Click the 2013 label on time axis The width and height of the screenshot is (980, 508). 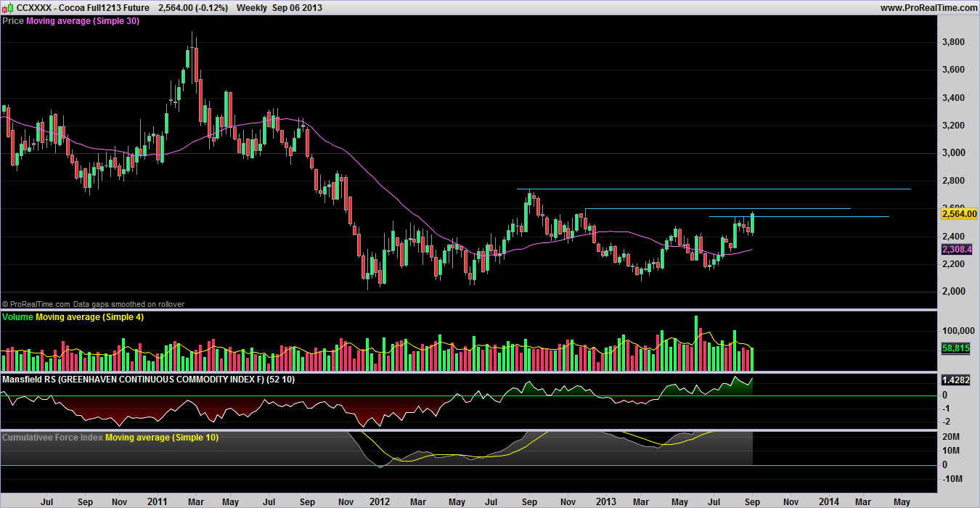pyautogui.click(x=605, y=501)
